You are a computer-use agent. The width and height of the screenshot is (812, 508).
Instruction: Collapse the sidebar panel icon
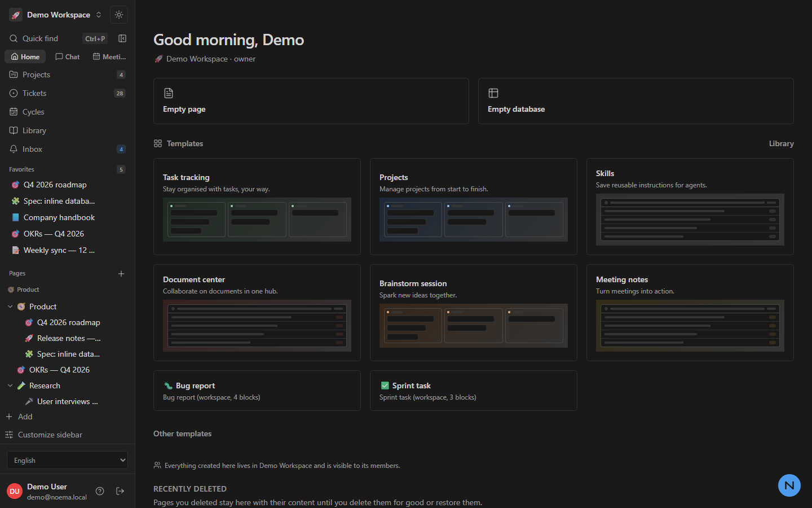click(122, 38)
